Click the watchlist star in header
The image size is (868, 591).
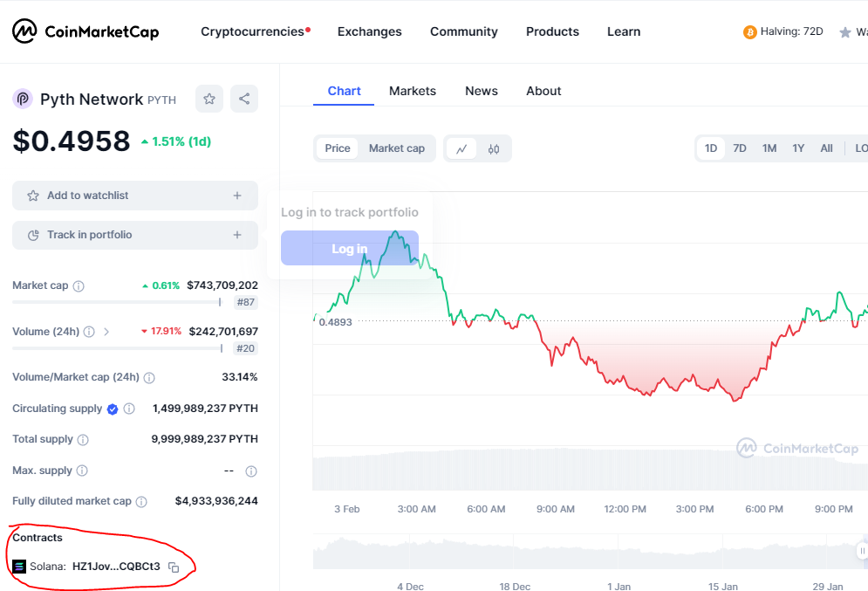click(x=844, y=32)
